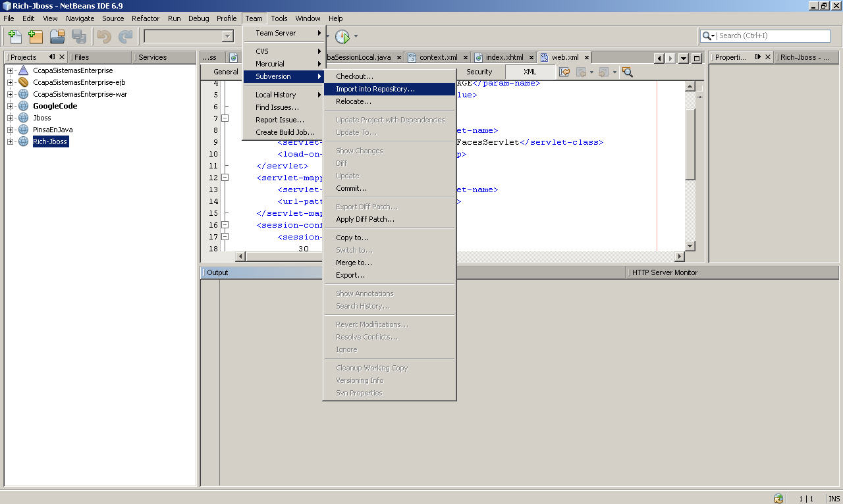Create a new file using the New File icon
The width and height of the screenshot is (843, 504).
click(x=14, y=36)
